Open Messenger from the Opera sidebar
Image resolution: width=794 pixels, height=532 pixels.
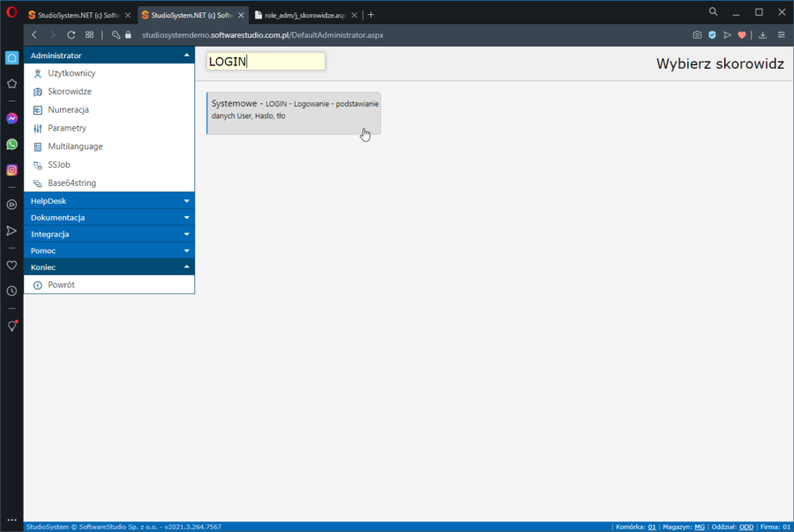(x=11, y=118)
